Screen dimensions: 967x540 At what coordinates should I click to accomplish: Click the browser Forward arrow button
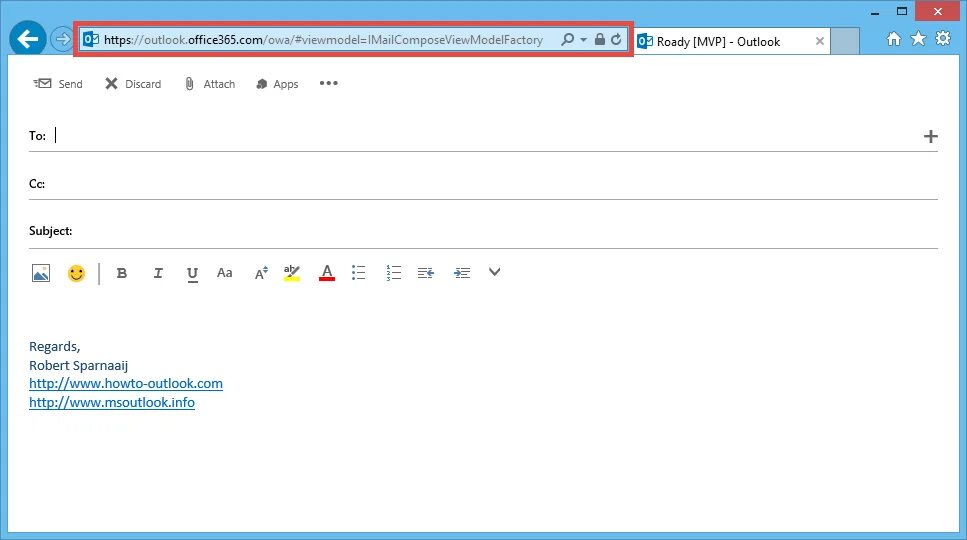pos(62,39)
